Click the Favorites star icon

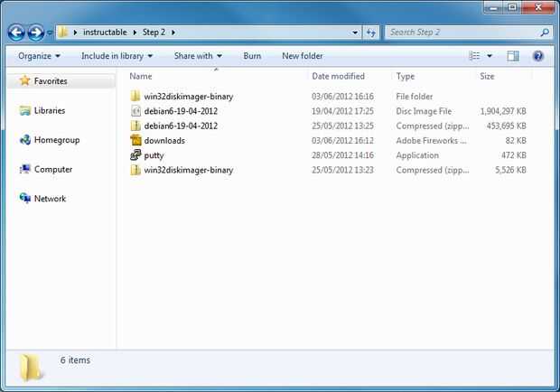click(x=25, y=80)
